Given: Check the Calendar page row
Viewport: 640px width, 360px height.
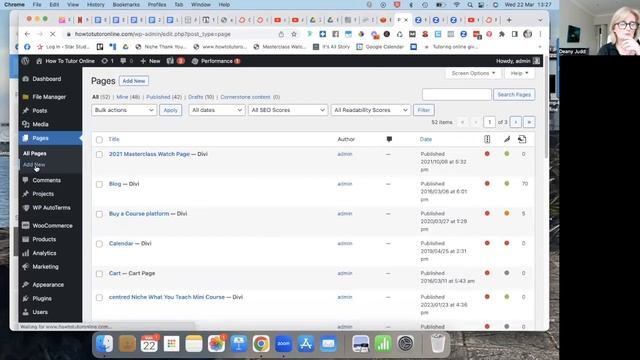Looking at the screenshot, I should tap(99, 244).
